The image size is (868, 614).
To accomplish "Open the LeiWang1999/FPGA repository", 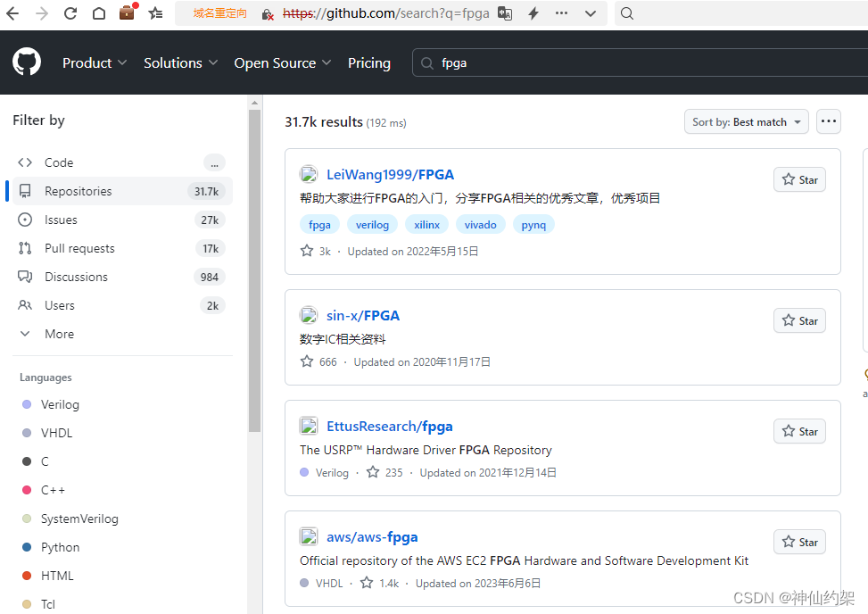I will click(390, 174).
